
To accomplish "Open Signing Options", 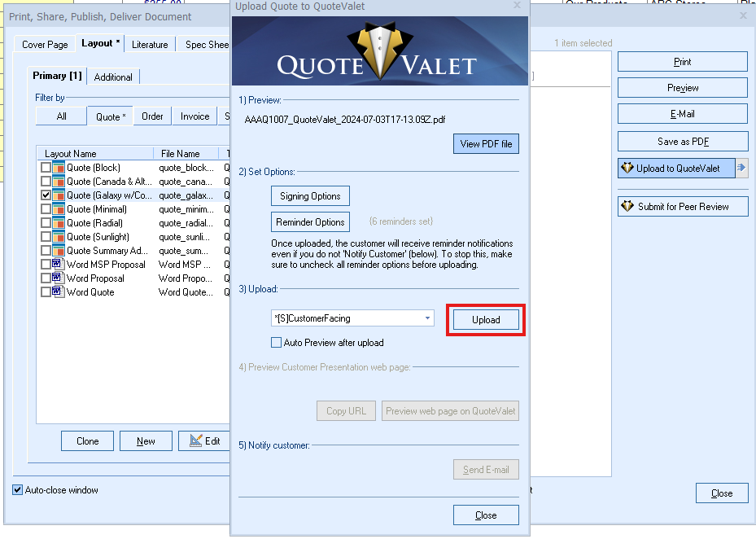I will [310, 196].
